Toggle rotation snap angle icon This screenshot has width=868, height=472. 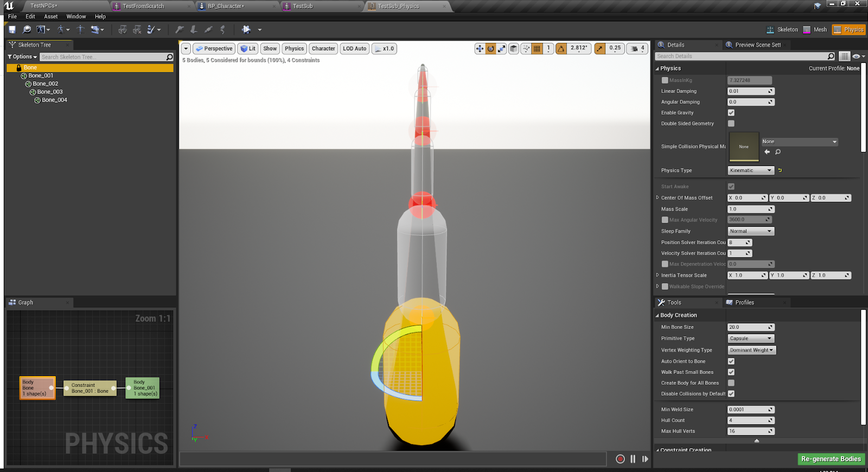(561, 49)
